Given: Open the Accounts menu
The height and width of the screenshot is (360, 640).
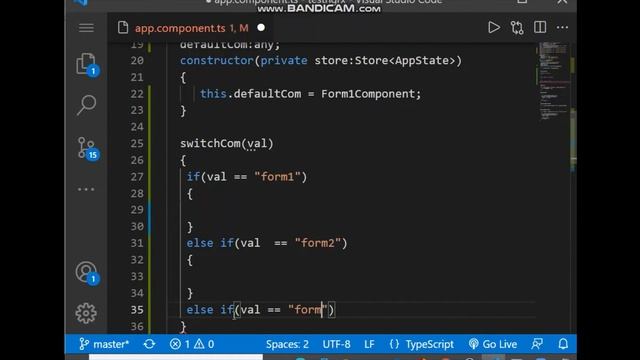Looking at the screenshot, I should pyautogui.click(x=87, y=273).
